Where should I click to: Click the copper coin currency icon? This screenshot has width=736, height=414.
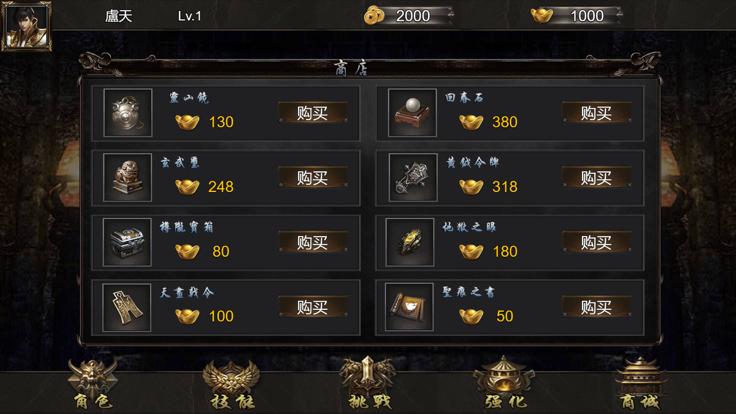(374, 15)
